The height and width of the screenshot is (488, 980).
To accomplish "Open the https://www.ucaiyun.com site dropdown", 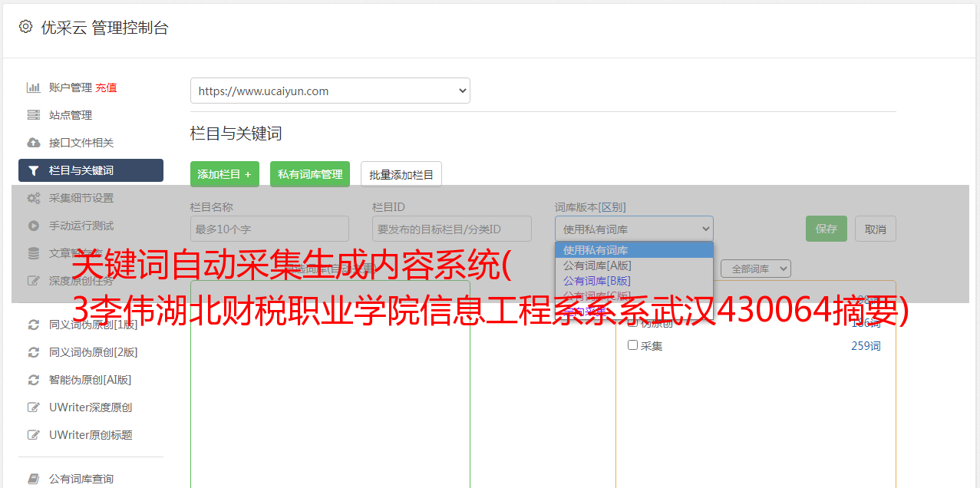I will 330,91.
